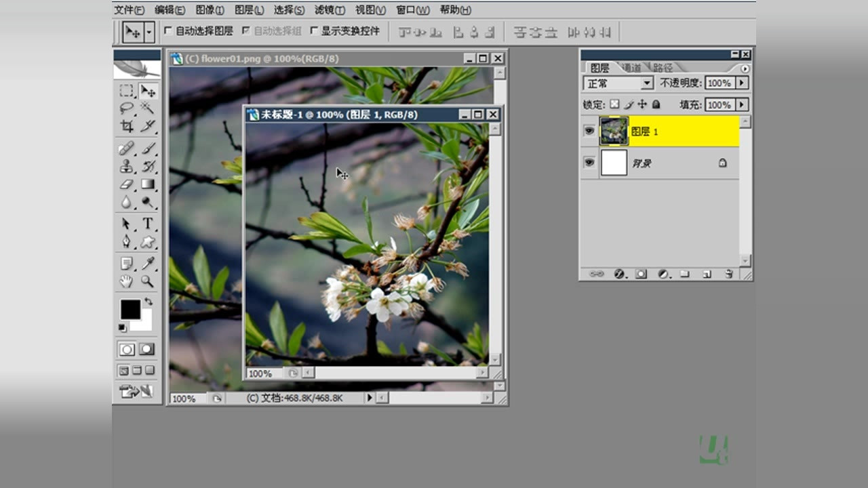Open the blend mode 正常 dropdown
This screenshot has width=868, height=488.
coord(647,83)
